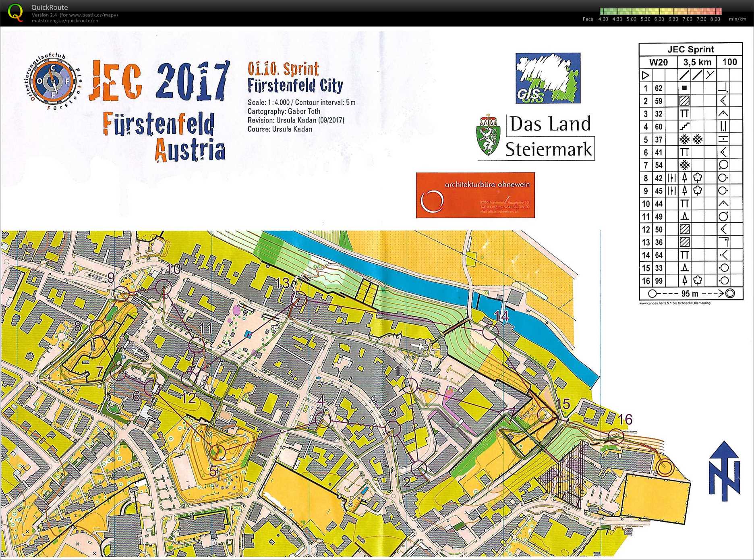754x560 pixels.
Task: Select control circle 14 near the river
Action: tap(491, 331)
